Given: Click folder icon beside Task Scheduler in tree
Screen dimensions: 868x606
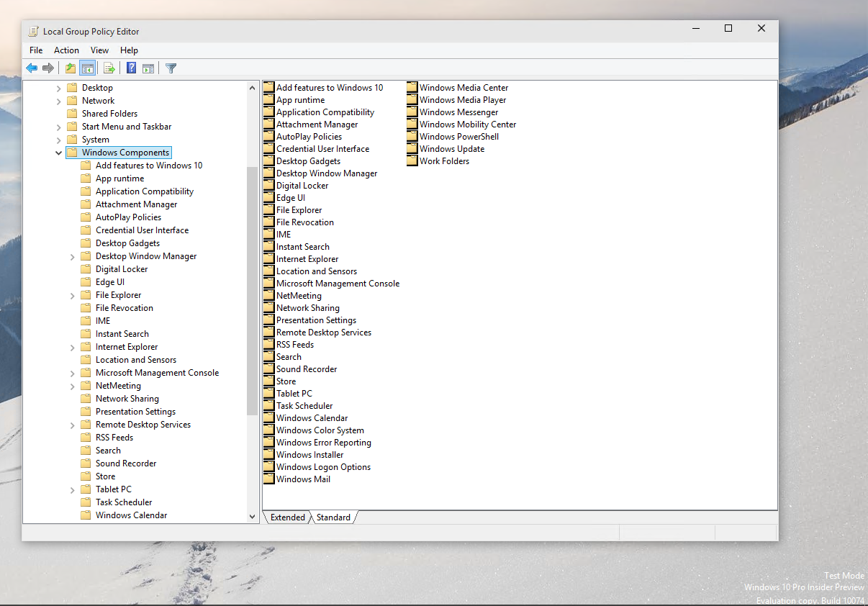Looking at the screenshot, I should 86,502.
